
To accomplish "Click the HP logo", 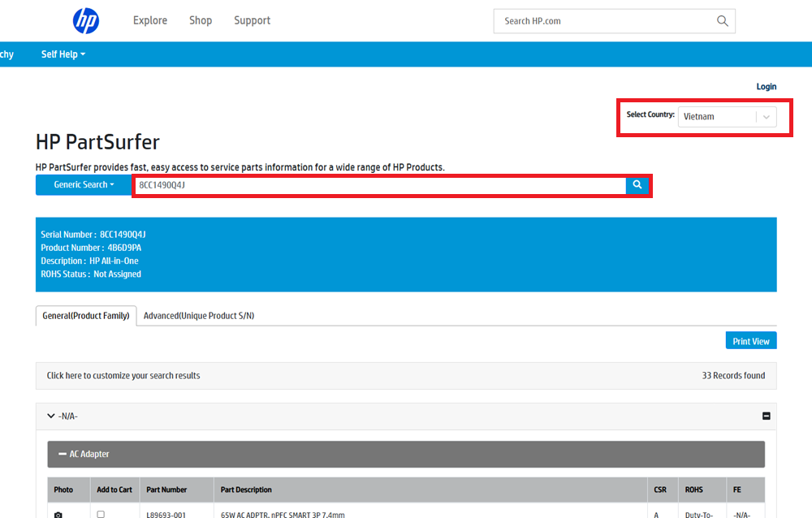I will 86,21.
